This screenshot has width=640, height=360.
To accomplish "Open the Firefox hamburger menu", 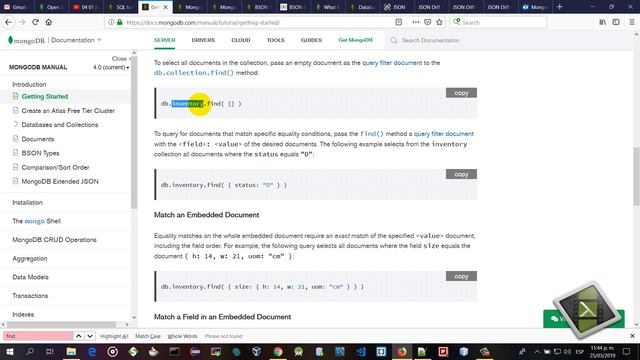I will 631,22.
